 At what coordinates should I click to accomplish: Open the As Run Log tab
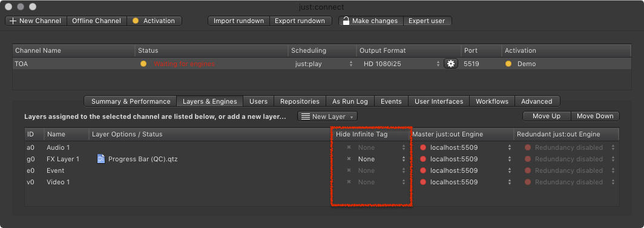coord(350,101)
